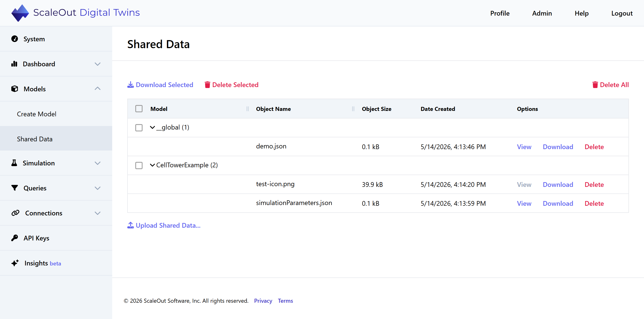Click the Object Name column header

(273, 109)
